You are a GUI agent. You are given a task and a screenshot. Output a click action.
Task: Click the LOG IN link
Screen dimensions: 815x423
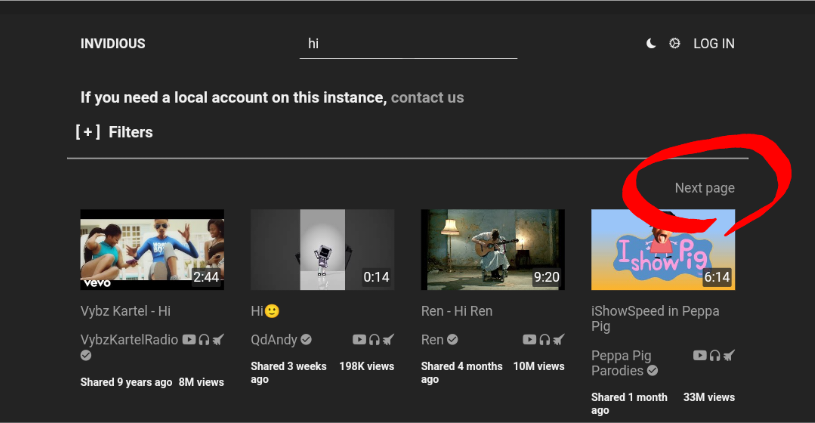pyautogui.click(x=714, y=44)
